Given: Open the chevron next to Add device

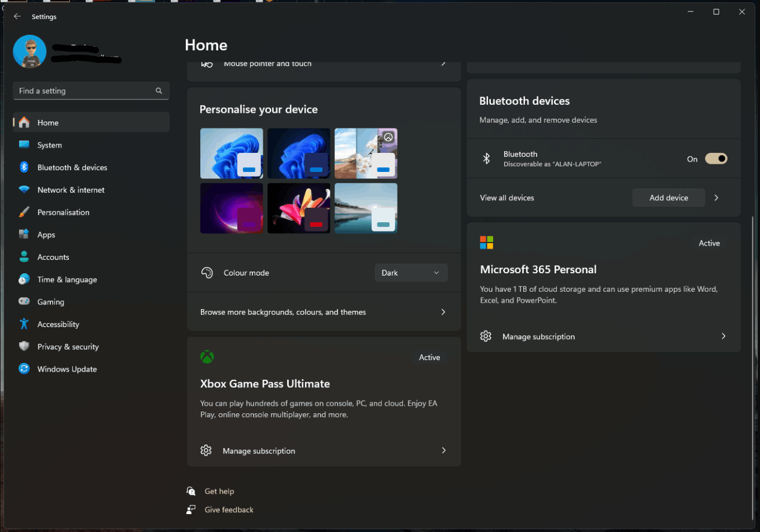Looking at the screenshot, I should [717, 197].
